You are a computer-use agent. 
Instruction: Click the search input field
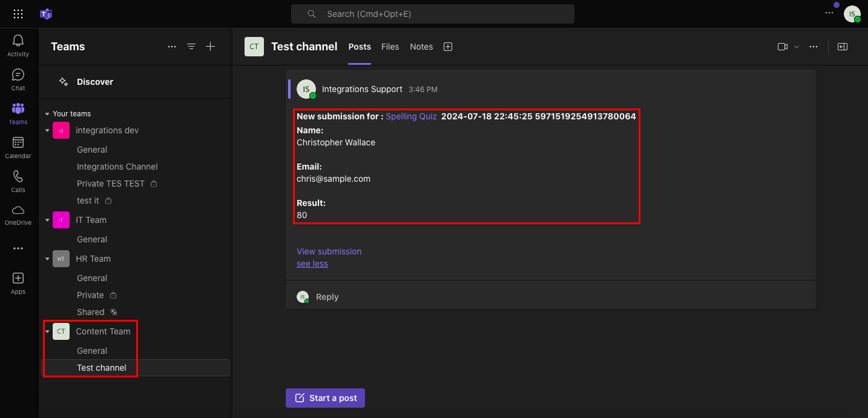click(432, 14)
